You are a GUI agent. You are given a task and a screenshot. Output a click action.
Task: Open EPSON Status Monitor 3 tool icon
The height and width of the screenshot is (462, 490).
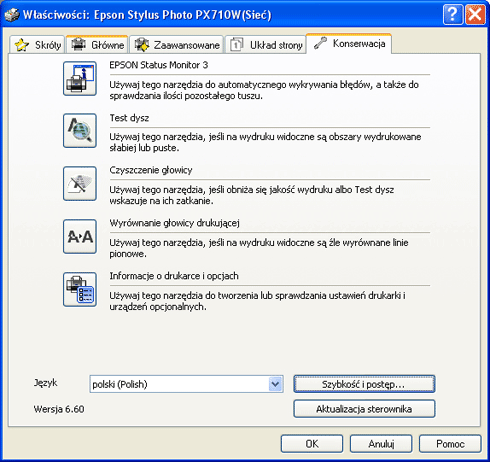tap(80, 78)
